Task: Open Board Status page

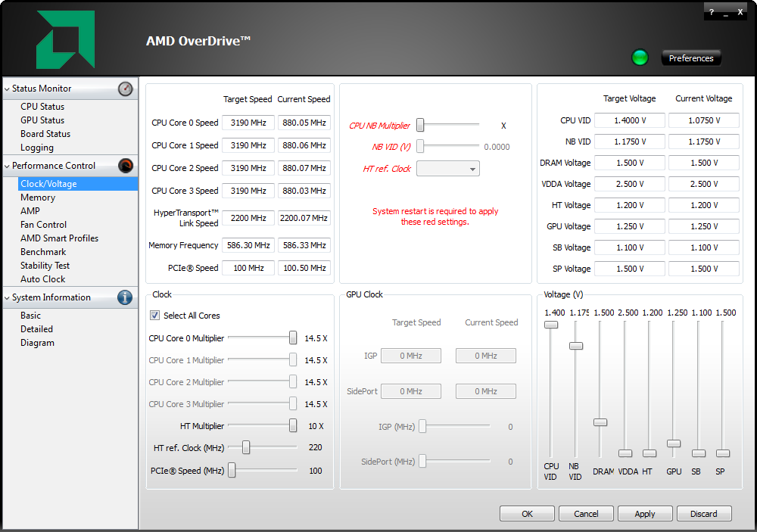Action: [45, 134]
